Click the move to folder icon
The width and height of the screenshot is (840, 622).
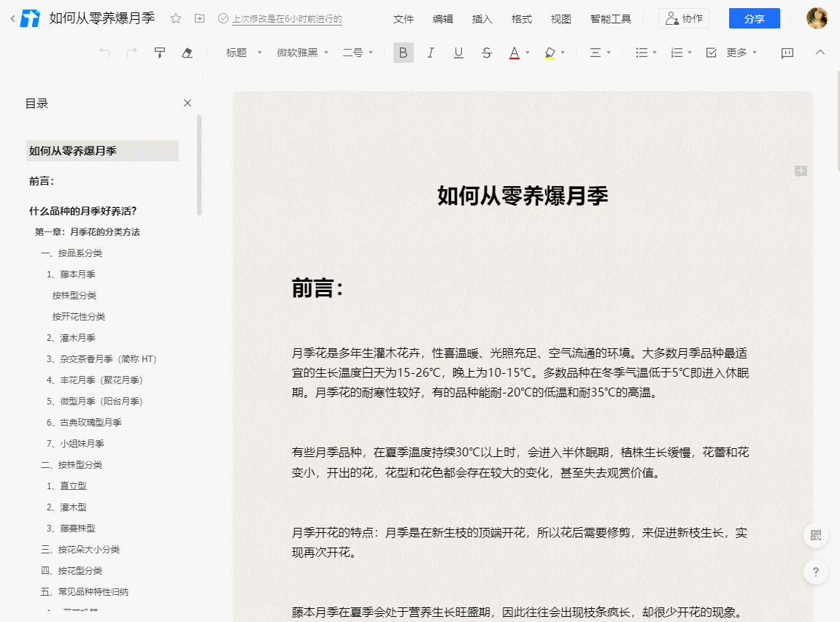click(x=200, y=19)
